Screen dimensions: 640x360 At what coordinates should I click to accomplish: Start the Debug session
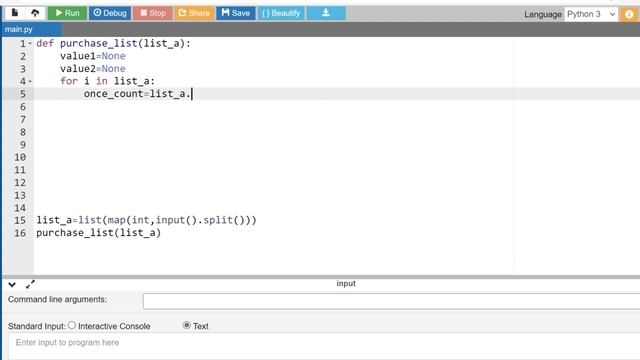coord(110,13)
